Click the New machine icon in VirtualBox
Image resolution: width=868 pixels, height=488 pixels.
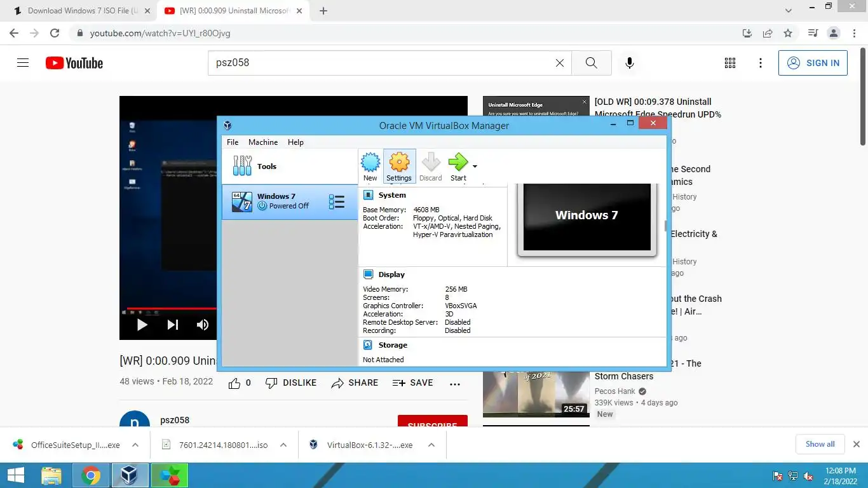pos(370,166)
